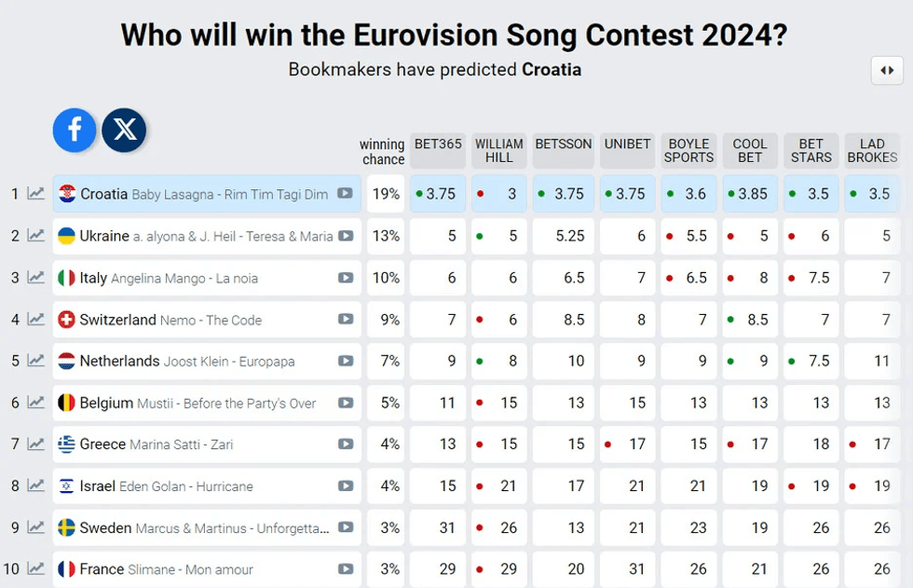Open the Sweden country entry link

click(x=105, y=527)
